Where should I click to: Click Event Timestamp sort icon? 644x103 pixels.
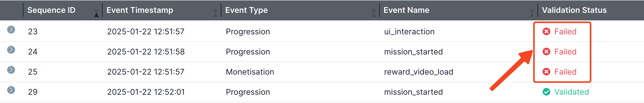215,13
